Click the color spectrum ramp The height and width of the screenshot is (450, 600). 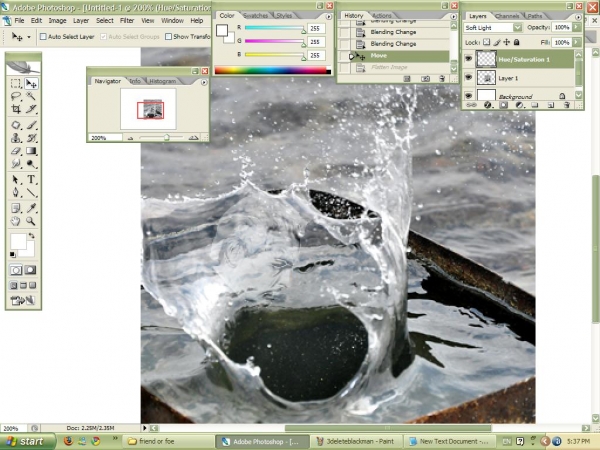pos(272,70)
